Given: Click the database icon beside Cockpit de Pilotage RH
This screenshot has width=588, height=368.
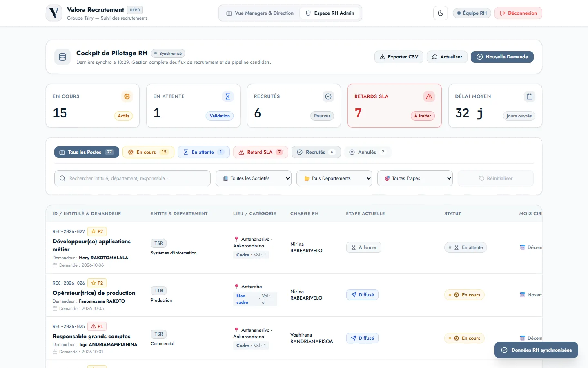Looking at the screenshot, I should [62, 57].
